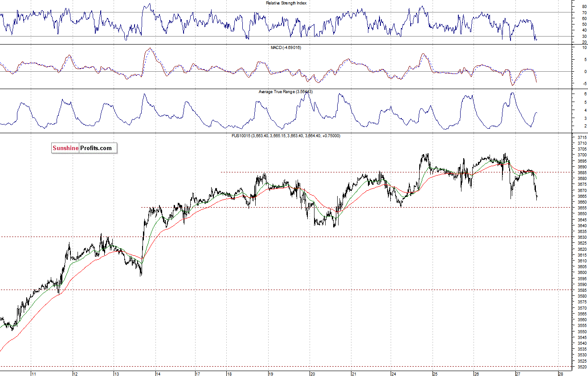Screen dimensions: 588x376
Task: Click the 3715 price axis label
Action: (582, 138)
